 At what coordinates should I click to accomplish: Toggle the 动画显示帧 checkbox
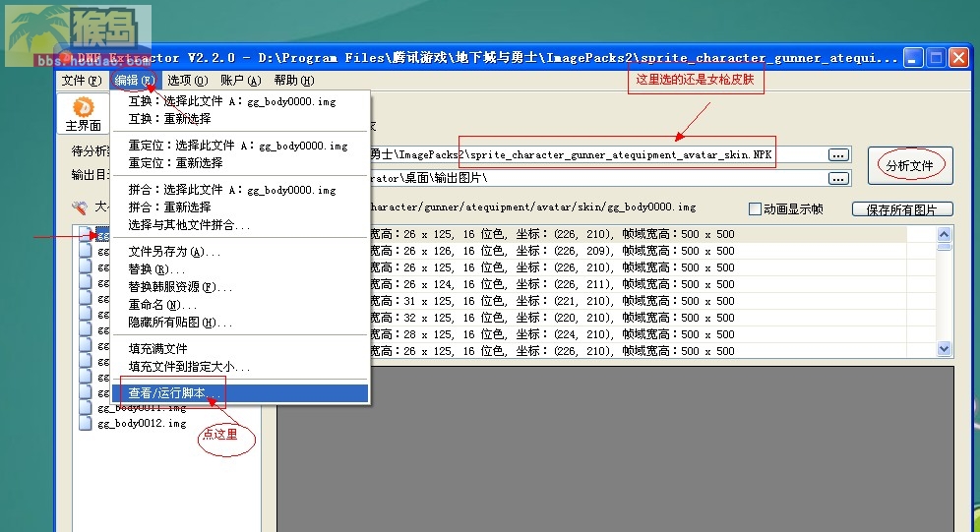click(755, 209)
